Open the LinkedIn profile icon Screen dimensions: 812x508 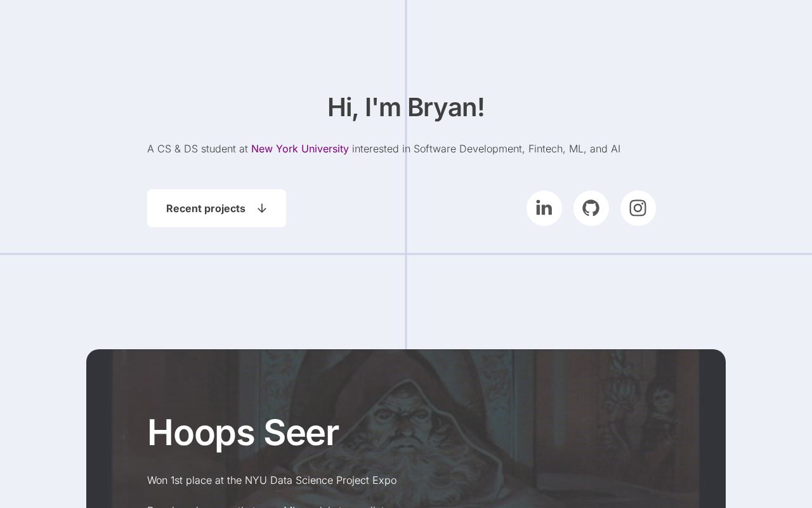[x=544, y=208]
